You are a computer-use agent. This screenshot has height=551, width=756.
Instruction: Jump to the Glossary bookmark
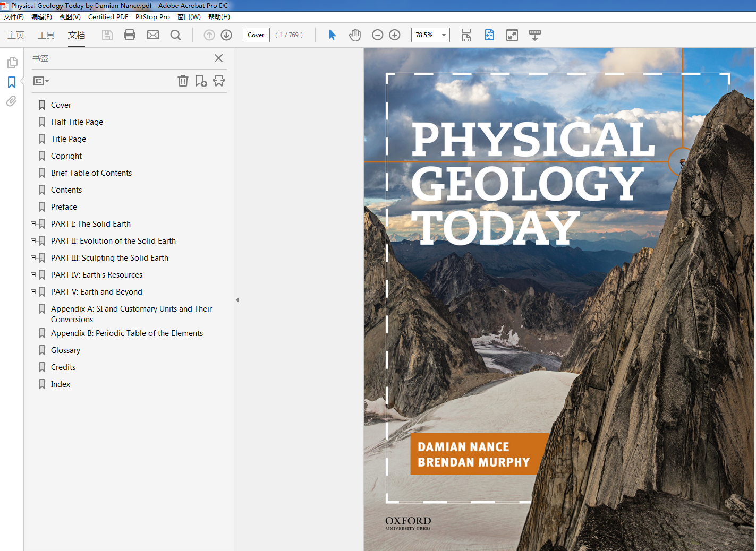point(65,350)
